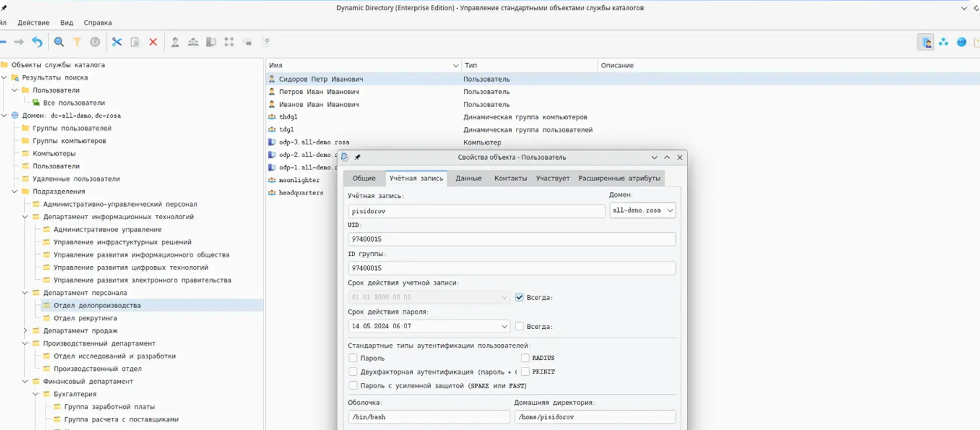980x430 pixels.
Task: Collapse the Бухгалтерия tree node
Action: tap(35, 395)
